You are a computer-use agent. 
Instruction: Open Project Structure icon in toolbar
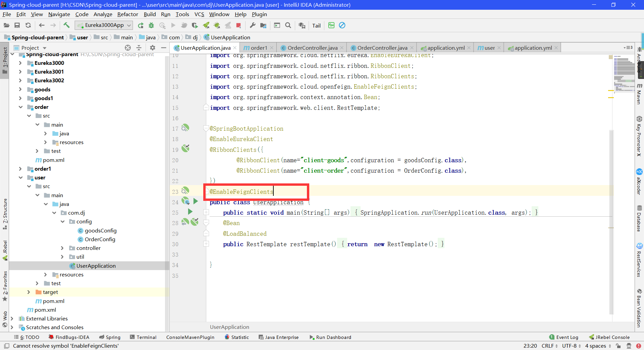coord(263,25)
